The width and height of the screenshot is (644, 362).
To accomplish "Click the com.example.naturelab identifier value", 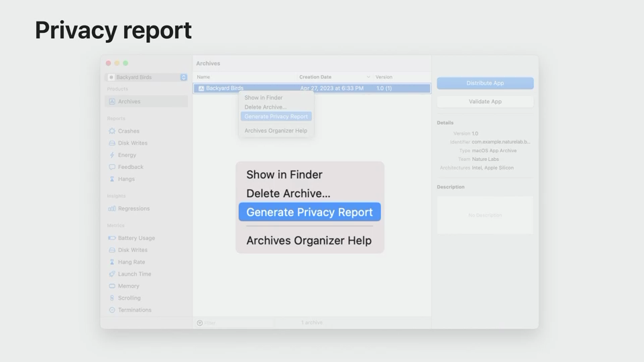I will (x=501, y=142).
